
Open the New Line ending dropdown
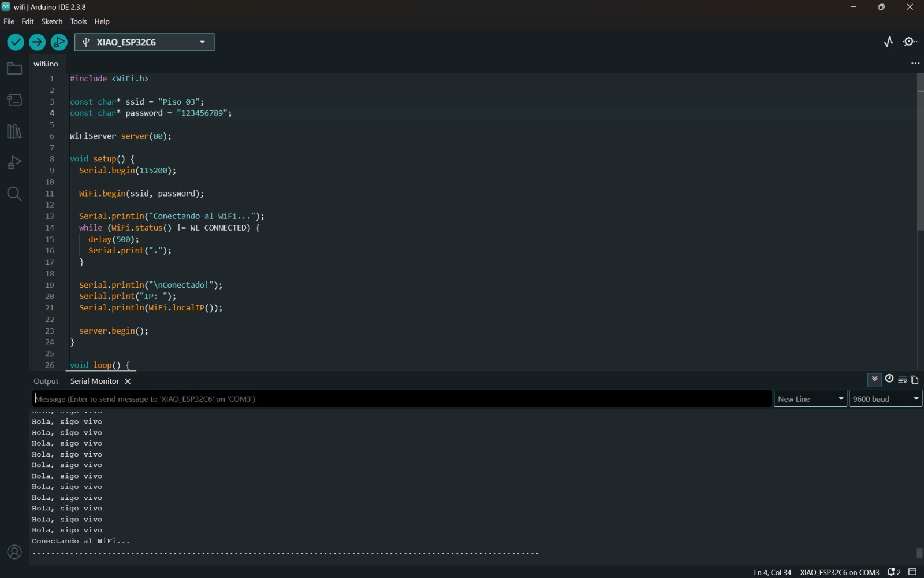810,399
